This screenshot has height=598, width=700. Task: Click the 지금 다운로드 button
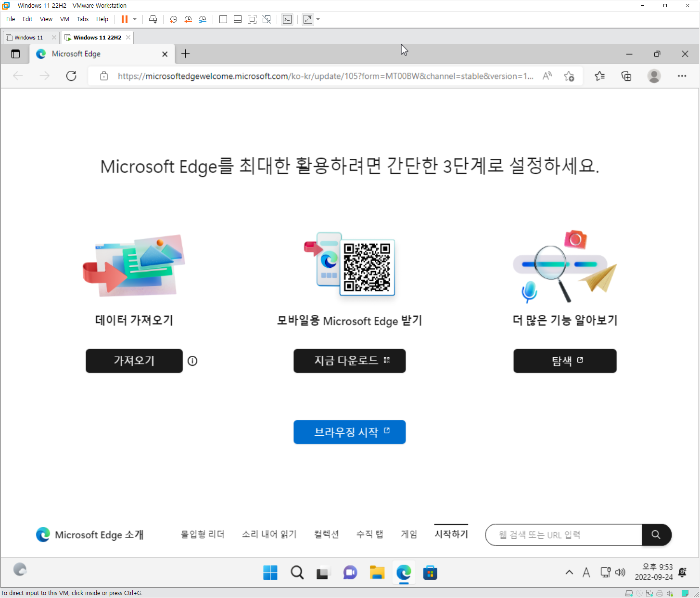[x=350, y=361]
